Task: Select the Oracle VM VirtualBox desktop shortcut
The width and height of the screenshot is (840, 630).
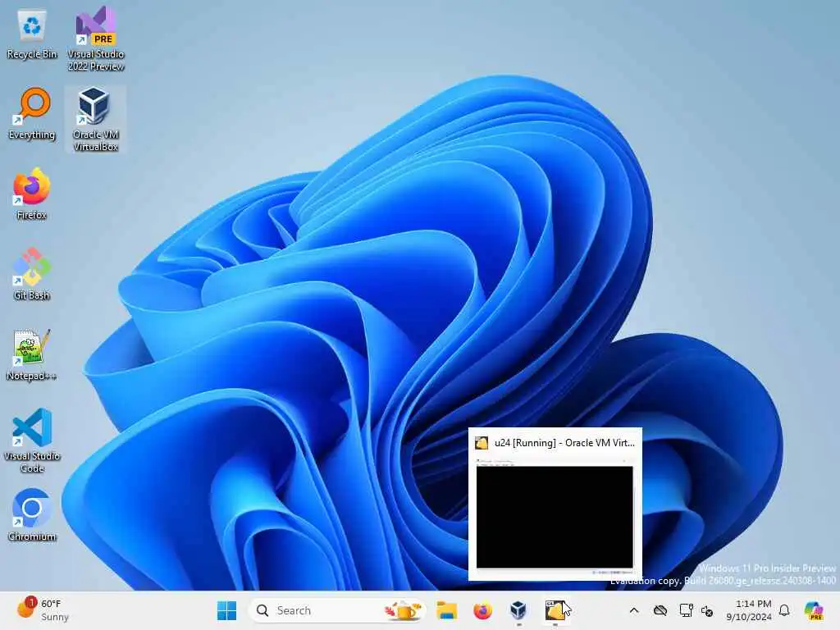Action: tap(95, 119)
